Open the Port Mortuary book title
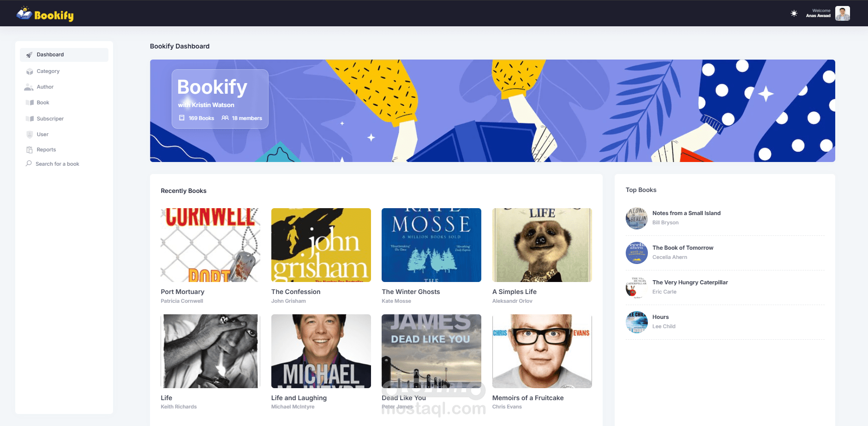 [182, 292]
